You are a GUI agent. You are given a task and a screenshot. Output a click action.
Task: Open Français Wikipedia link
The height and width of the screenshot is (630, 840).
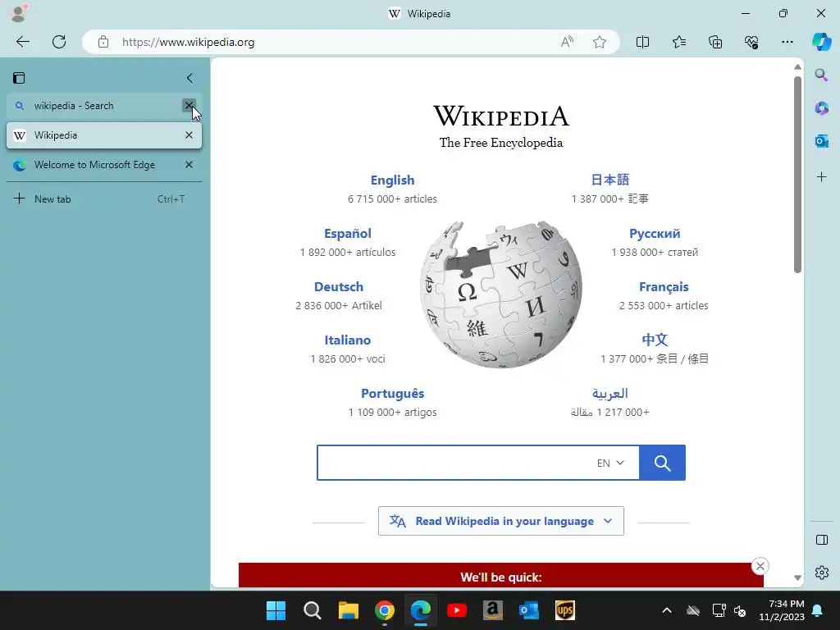664,286
